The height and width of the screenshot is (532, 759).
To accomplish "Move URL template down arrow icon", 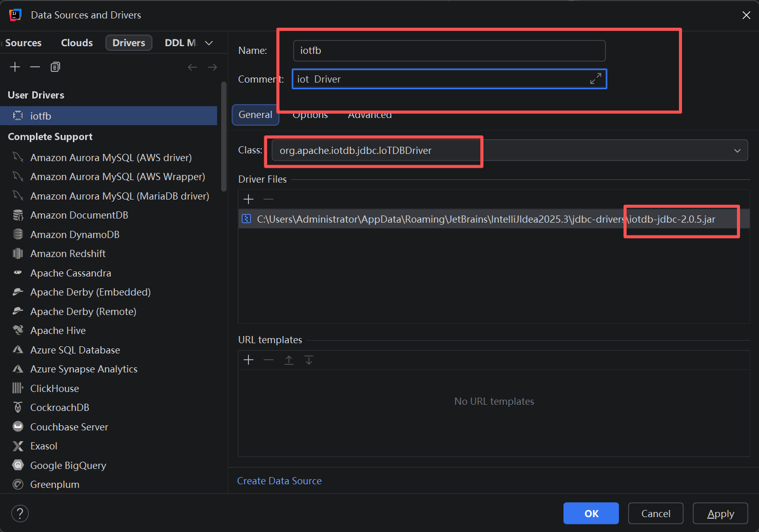I will 309,360.
